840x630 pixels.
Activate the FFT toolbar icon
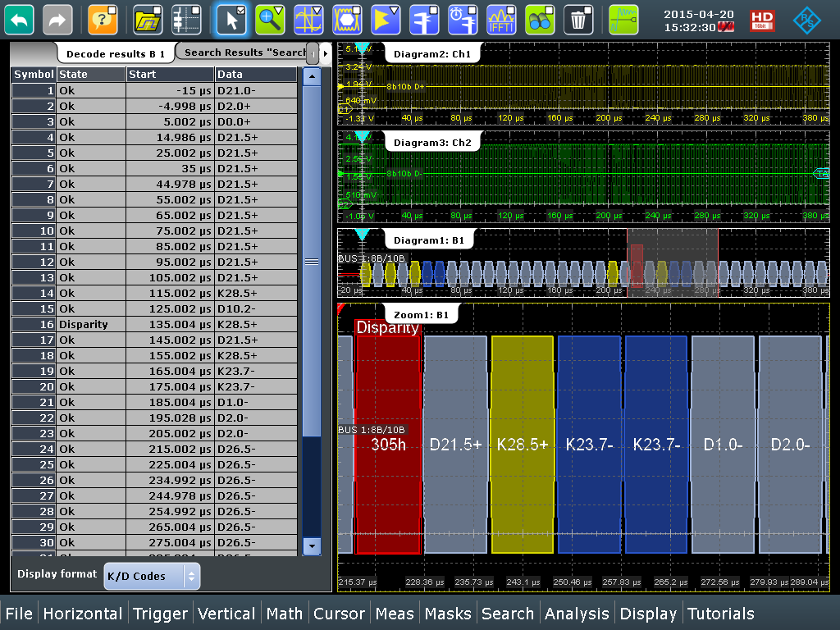(501, 20)
